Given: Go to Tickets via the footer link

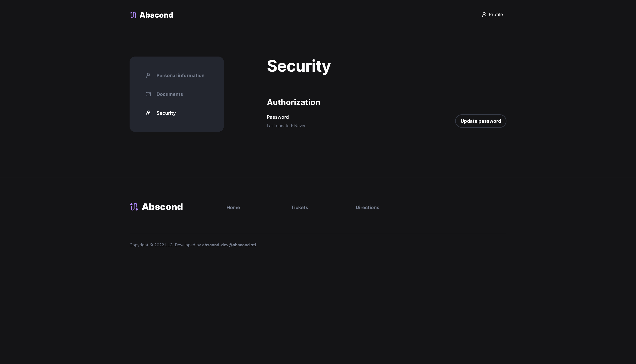Looking at the screenshot, I should point(299,207).
